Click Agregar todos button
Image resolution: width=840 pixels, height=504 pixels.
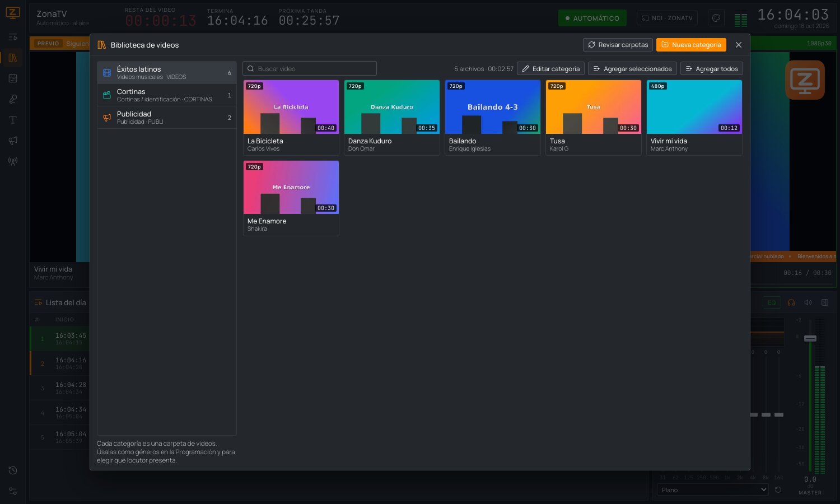click(x=711, y=69)
